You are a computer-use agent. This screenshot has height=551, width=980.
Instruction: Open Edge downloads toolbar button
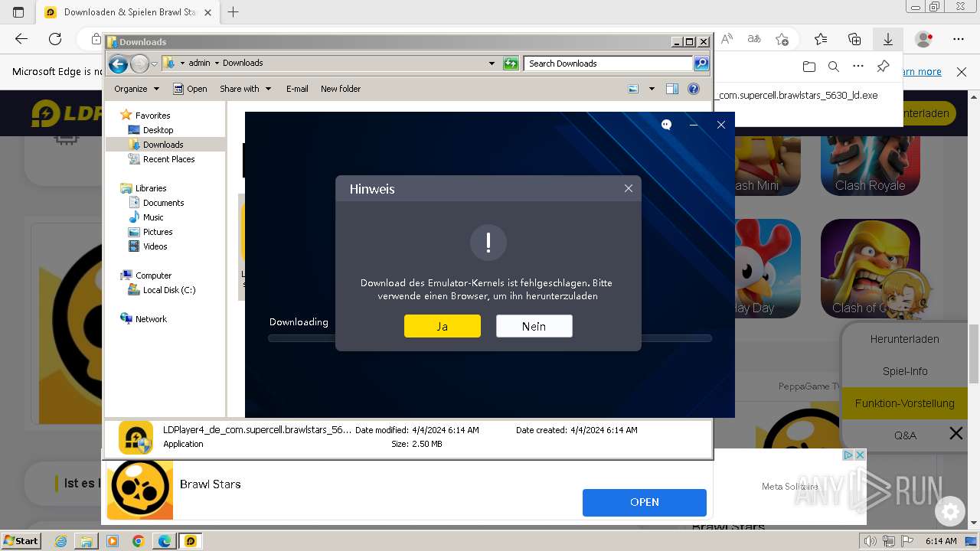(x=888, y=39)
